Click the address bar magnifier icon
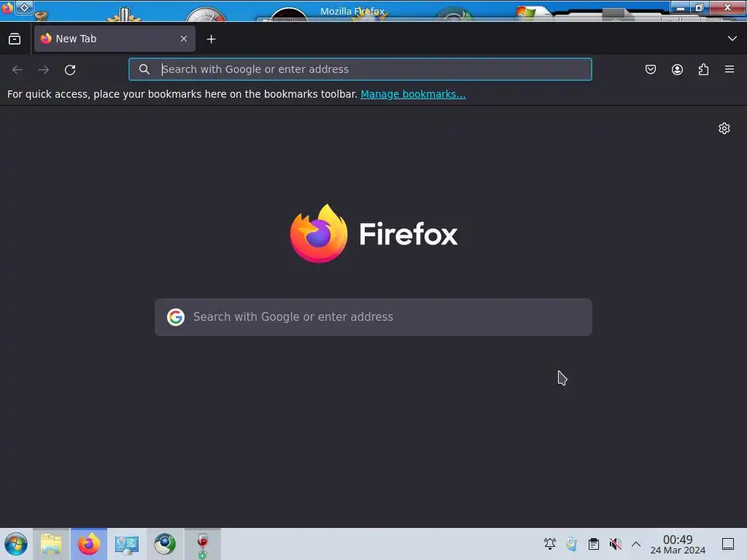This screenshot has width=747, height=560. click(144, 69)
